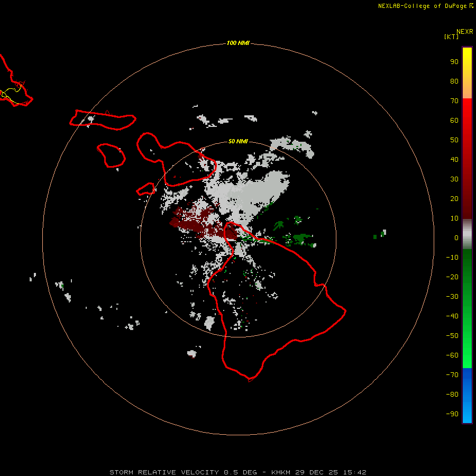Viewport: 476px width, 476px height.
Task: Click the 10 value on velocity scale
Action: pos(454,218)
